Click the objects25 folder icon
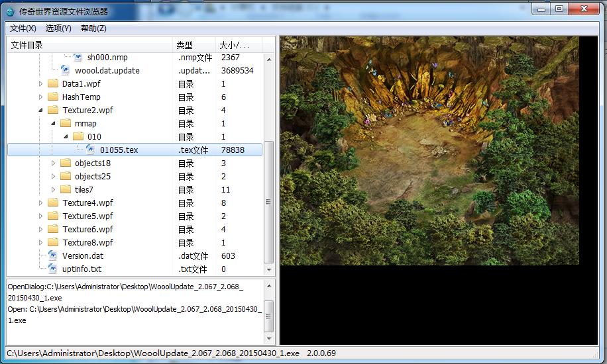This screenshot has height=364, width=607. click(66, 176)
